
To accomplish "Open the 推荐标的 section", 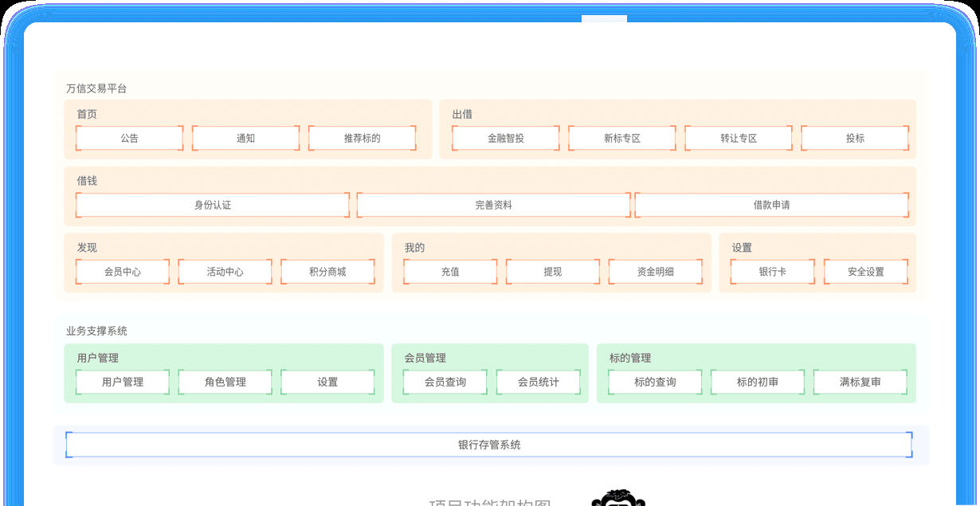I will coord(363,137).
